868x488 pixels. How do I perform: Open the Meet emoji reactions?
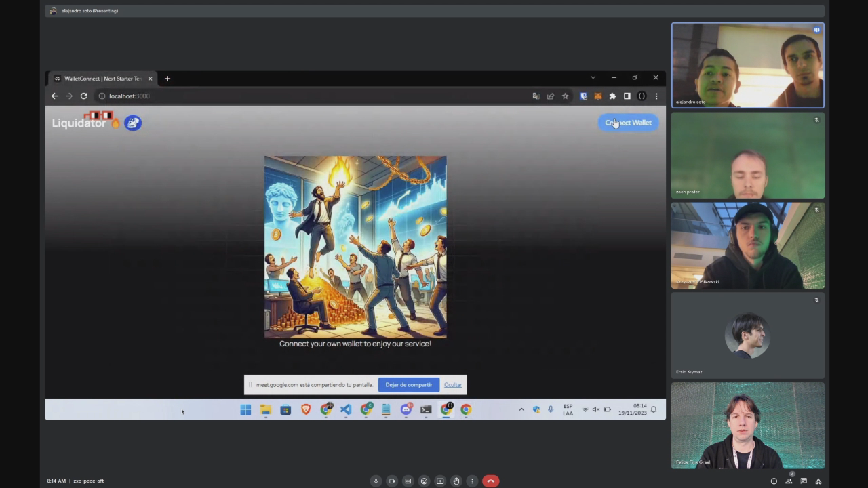click(x=424, y=481)
